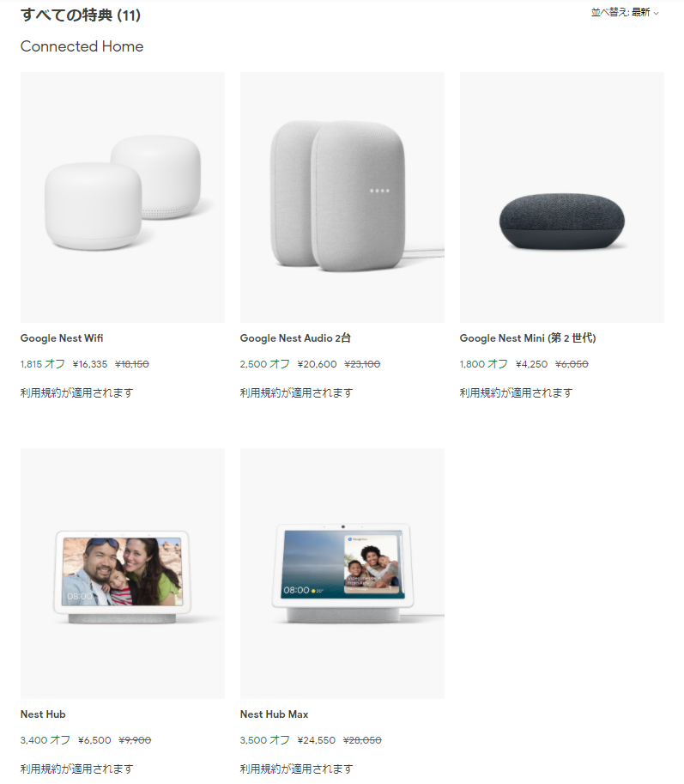This screenshot has width=684, height=784.
Task: Click 利用規約が適用されます under Google Nest Wifi
Action: pyautogui.click(x=77, y=393)
